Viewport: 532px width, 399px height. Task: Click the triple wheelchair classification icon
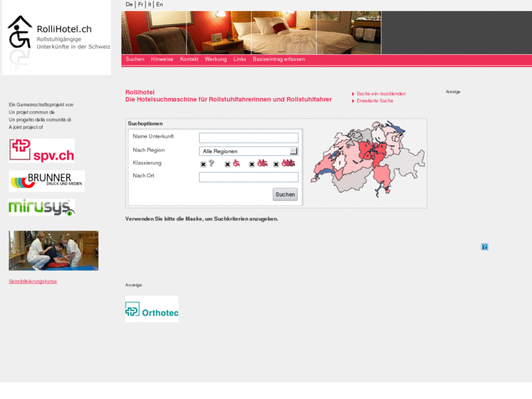pos(288,163)
